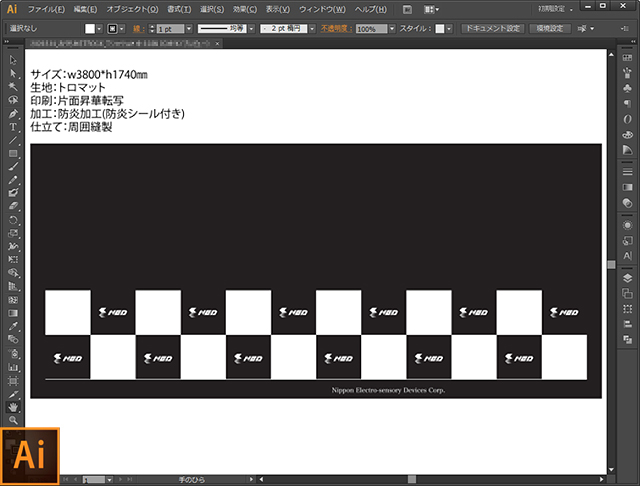Viewport: 640px width, 486px height.
Task: Open the ウィンドウ(W) menu
Action: click(322, 9)
